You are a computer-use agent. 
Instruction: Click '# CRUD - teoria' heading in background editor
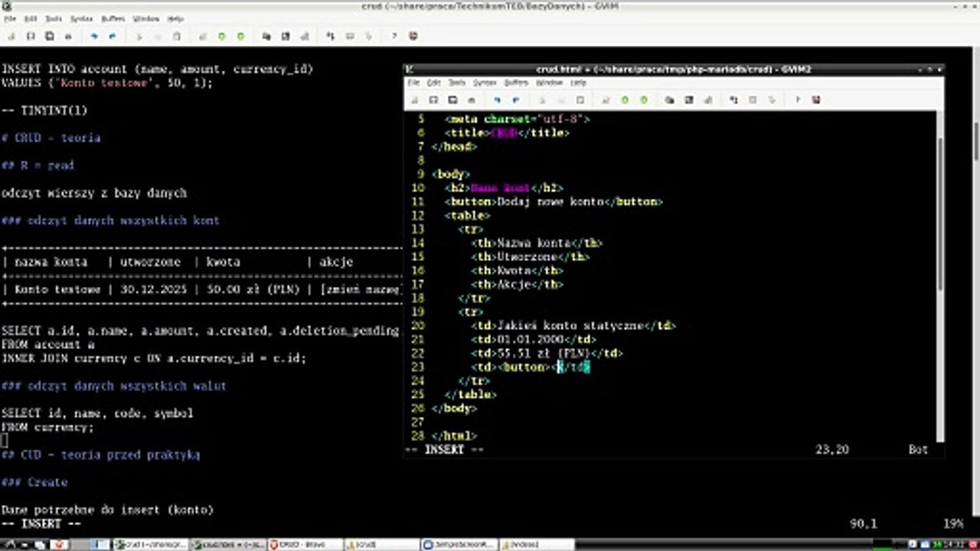[x=51, y=138]
